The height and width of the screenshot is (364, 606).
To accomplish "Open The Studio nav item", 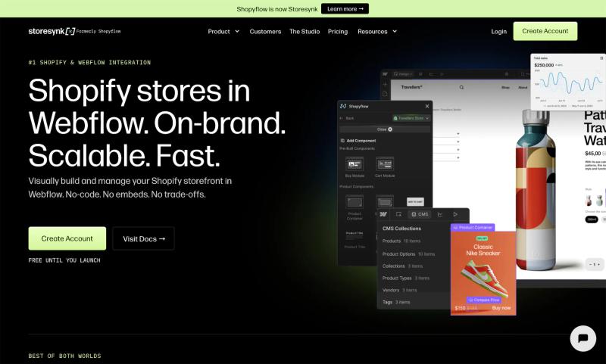I will [305, 31].
